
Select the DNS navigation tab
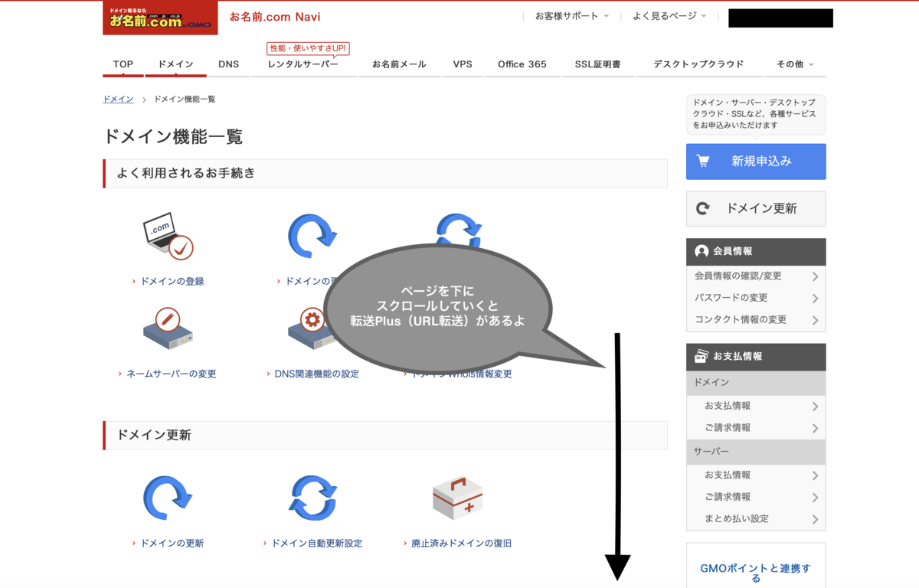click(228, 64)
